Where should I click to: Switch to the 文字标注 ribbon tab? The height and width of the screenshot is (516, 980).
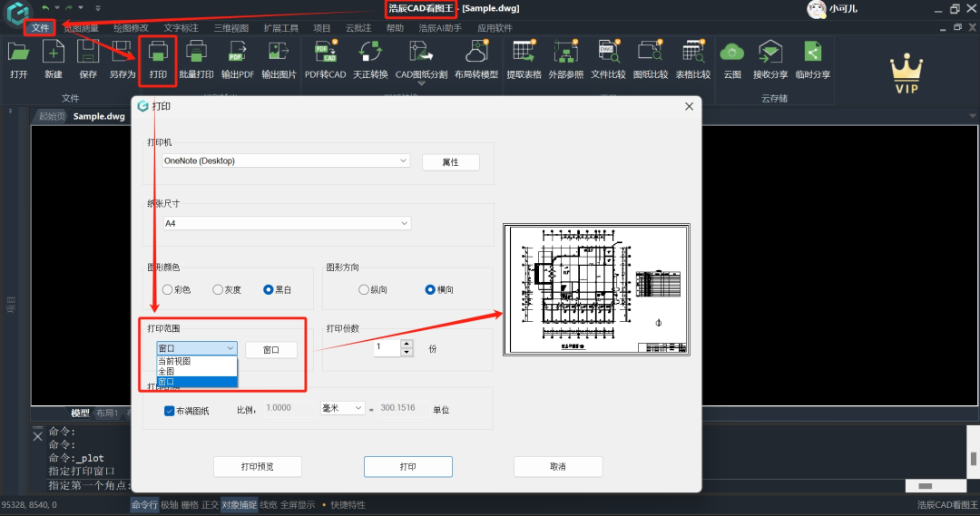pyautogui.click(x=181, y=28)
